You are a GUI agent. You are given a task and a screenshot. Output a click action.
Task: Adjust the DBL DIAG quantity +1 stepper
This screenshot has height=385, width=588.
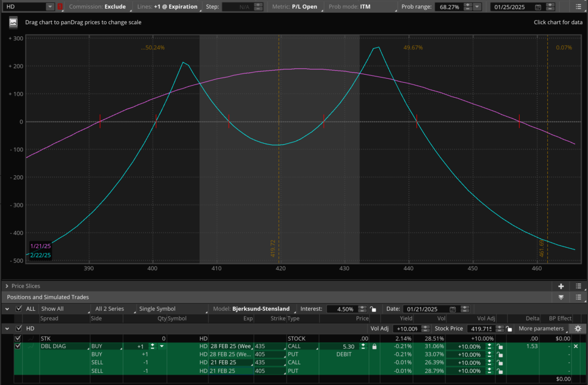(152, 346)
